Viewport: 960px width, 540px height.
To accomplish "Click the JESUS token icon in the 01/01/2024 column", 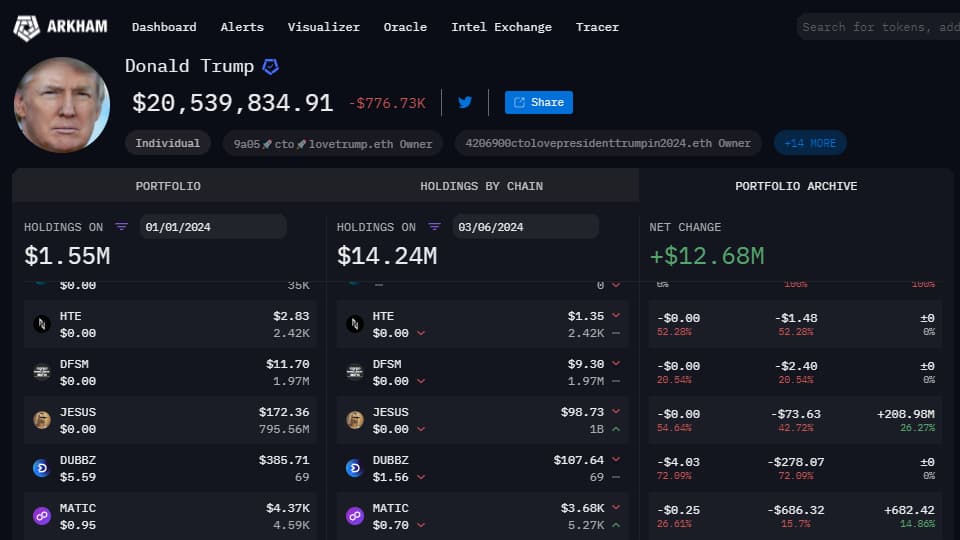I will (41, 420).
